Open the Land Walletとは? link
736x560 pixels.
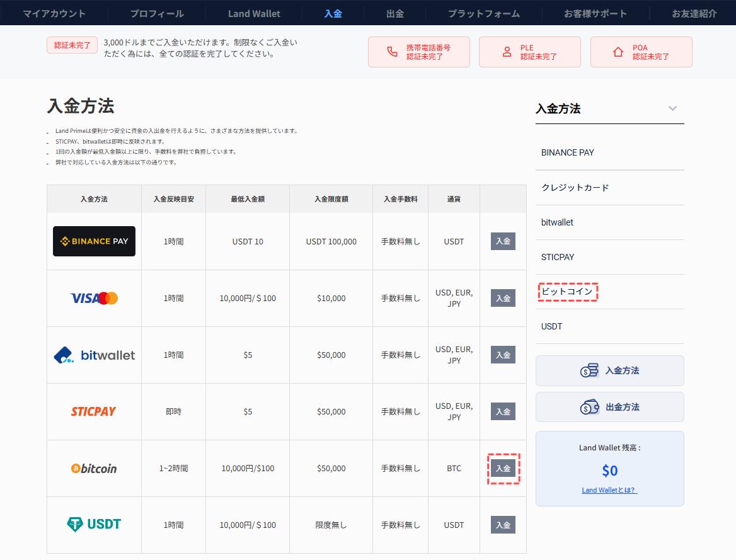click(x=609, y=489)
